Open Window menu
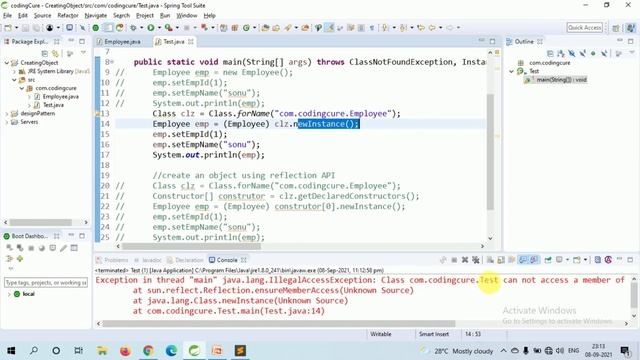The width and height of the screenshot is (640, 360). [187, 16]
